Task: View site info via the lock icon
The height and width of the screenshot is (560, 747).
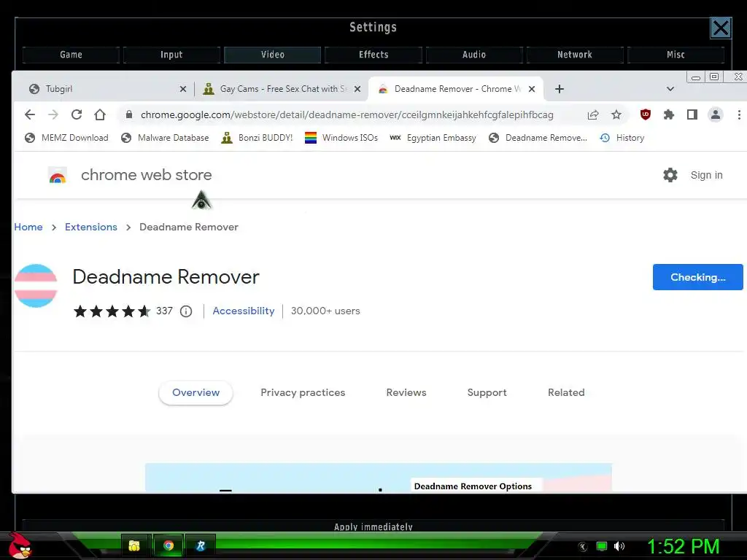Action: tap(128, 114)
